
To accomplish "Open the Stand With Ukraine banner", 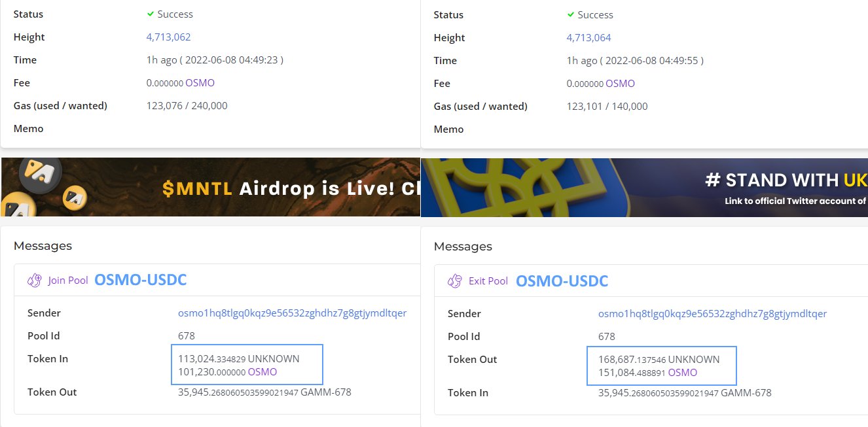I will click(x=644, y=188).
